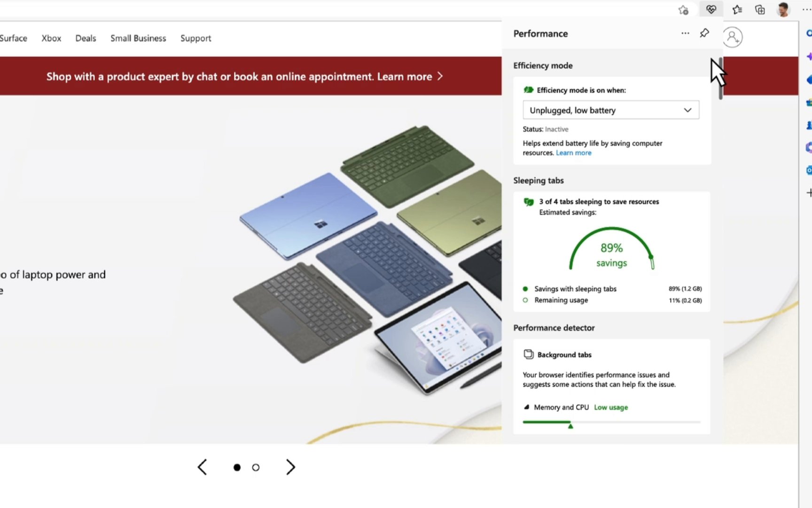Open the Favorites list icon
This screenshot has height=508, width=812.
click(737, 9)
